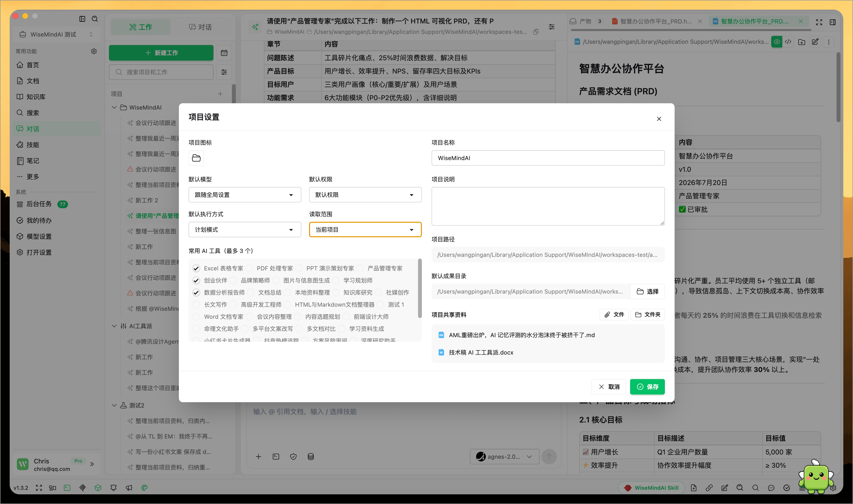Screen dimensions: 853x504
Task: Open the 默认执行方式 dropdown
Action: click(x=245, y=230)
